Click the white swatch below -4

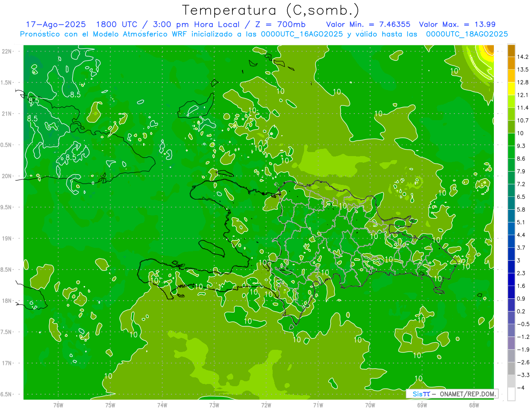click(x=511, y=394)
